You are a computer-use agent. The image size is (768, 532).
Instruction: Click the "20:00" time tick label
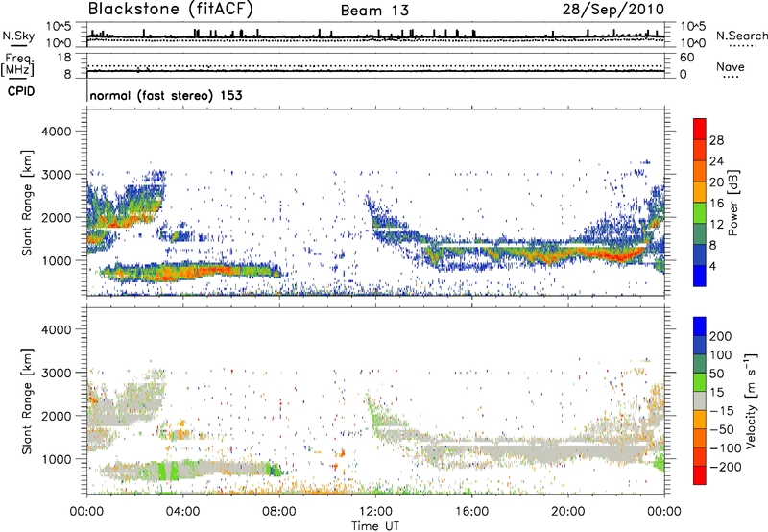click(x=567, y=512)
